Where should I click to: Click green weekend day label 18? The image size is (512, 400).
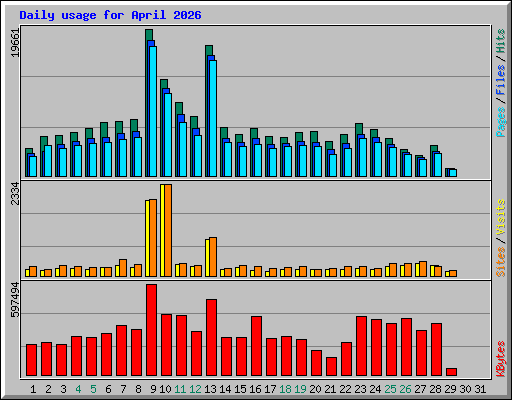pos(285,389)
